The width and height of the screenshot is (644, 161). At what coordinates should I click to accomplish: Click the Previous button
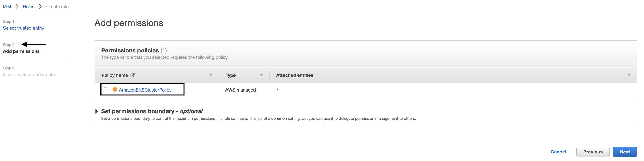(593, 152)
